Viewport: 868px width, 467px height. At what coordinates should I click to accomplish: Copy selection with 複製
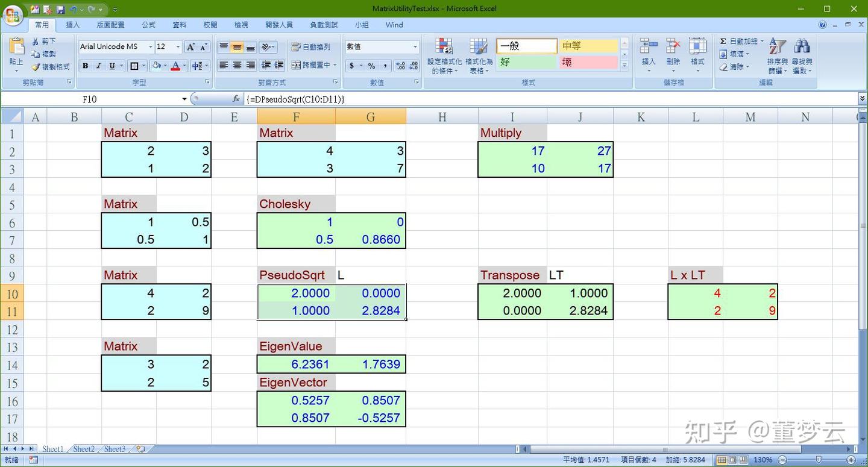coord(44,54)
